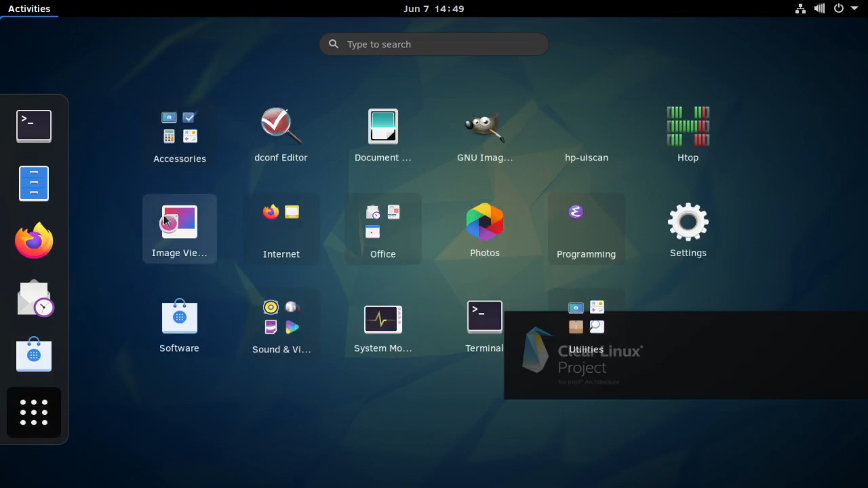Open Settings from the app grid

(688, 230)
